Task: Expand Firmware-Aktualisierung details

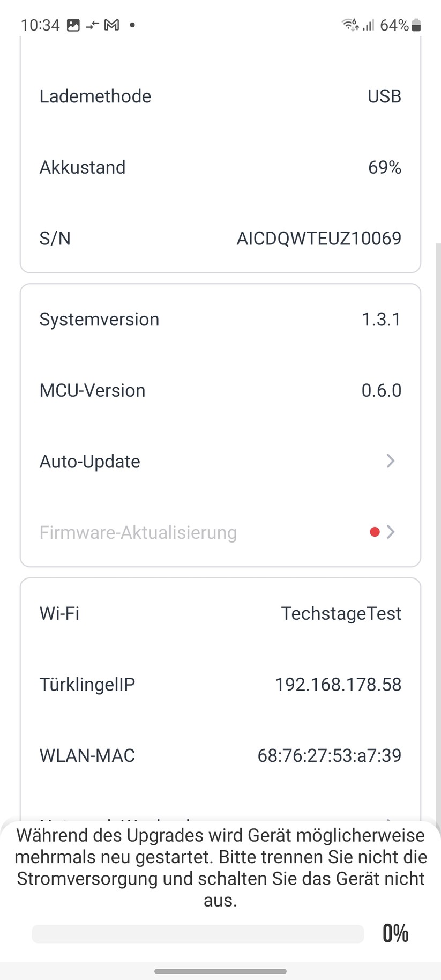Action: point(220,531)
